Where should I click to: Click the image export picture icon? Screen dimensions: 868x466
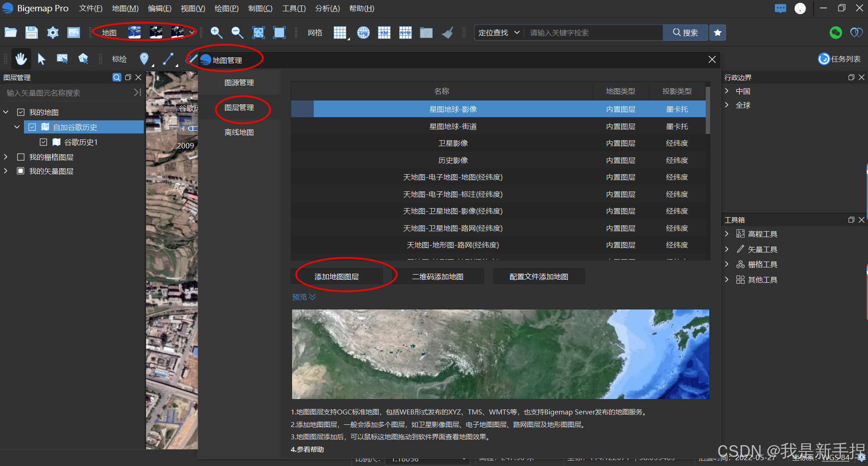[74, 32]
